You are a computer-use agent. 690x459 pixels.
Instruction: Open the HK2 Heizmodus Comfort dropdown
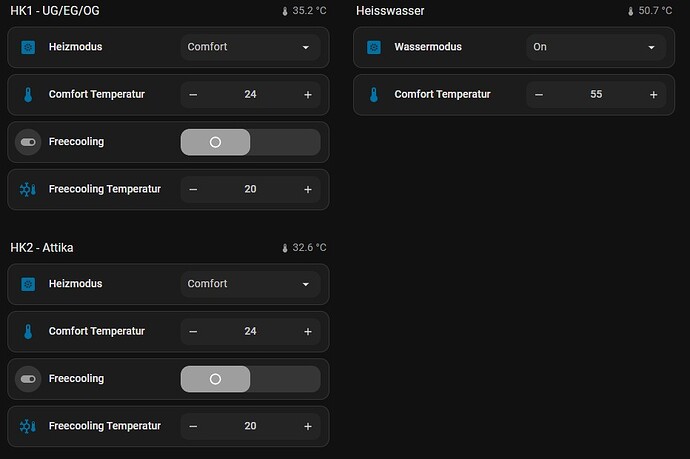(250, 284)
